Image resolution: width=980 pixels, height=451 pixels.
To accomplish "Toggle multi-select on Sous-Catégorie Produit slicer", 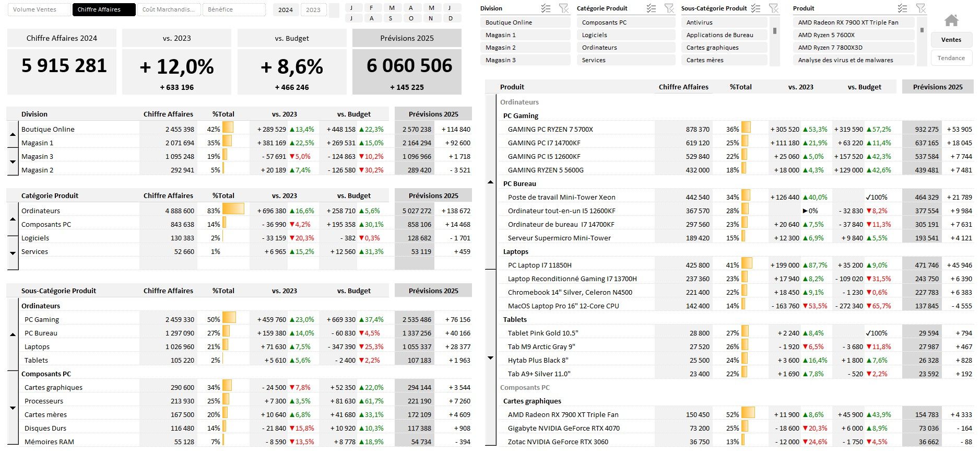I will point(755,8).
